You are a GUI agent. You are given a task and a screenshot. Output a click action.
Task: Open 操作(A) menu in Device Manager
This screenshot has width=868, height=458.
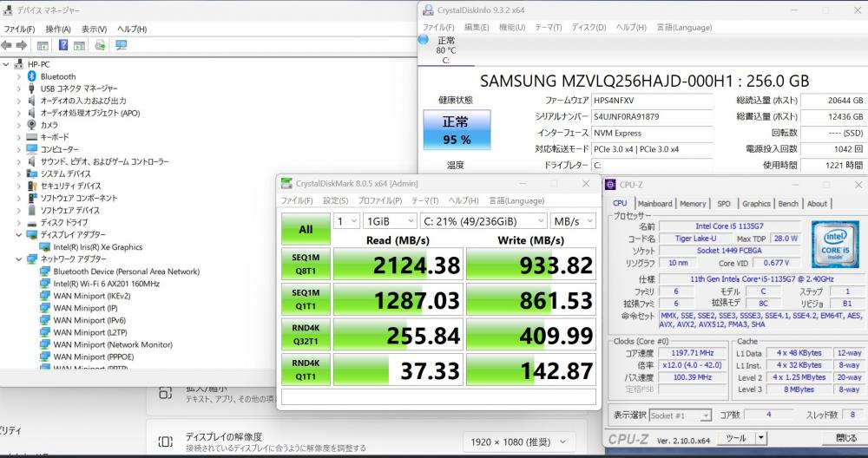tap(58, 29)
